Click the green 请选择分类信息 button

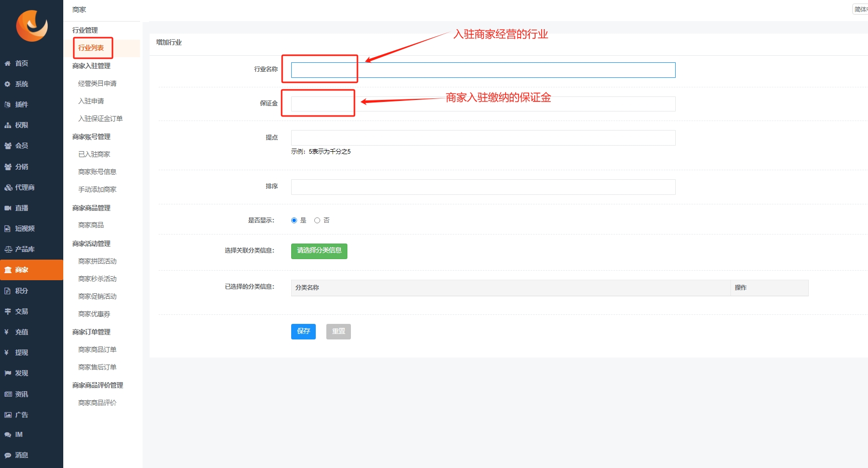click(x=319, y=251)
